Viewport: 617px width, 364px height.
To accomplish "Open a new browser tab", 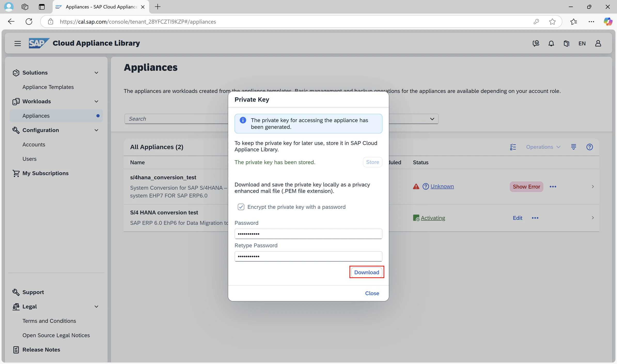I will click(x=158, y=7).
